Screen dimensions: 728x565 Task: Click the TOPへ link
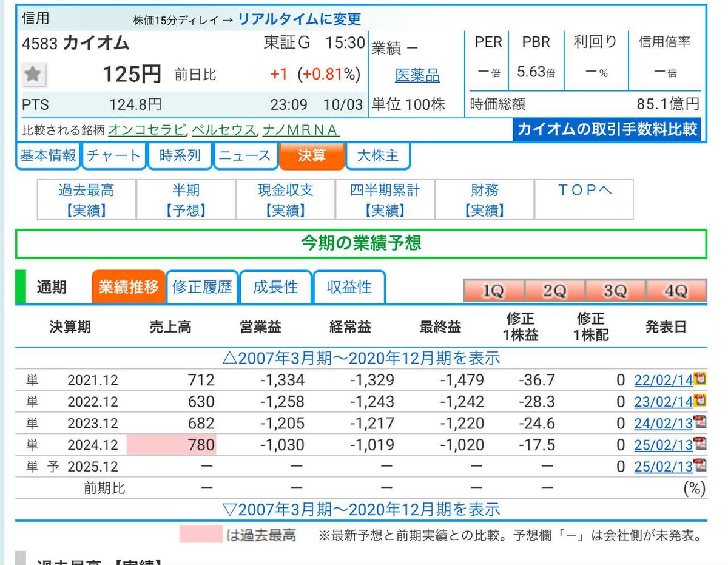click(584, 191)
